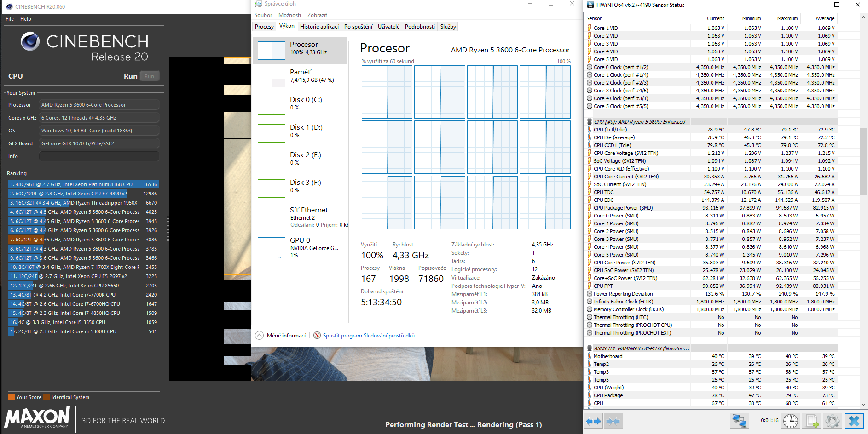Click the current icon beside CPU TDC
Screen dimensions: 868x434
590,192
